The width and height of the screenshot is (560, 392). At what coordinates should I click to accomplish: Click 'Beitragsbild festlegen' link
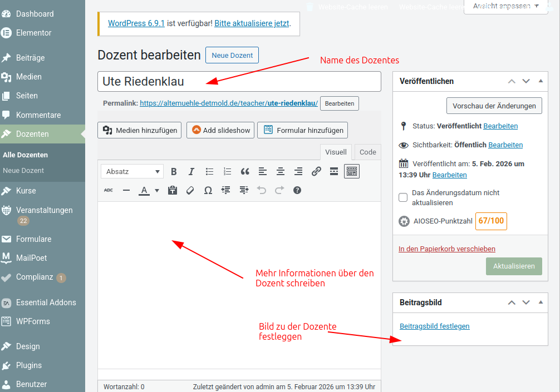(434, 326)
